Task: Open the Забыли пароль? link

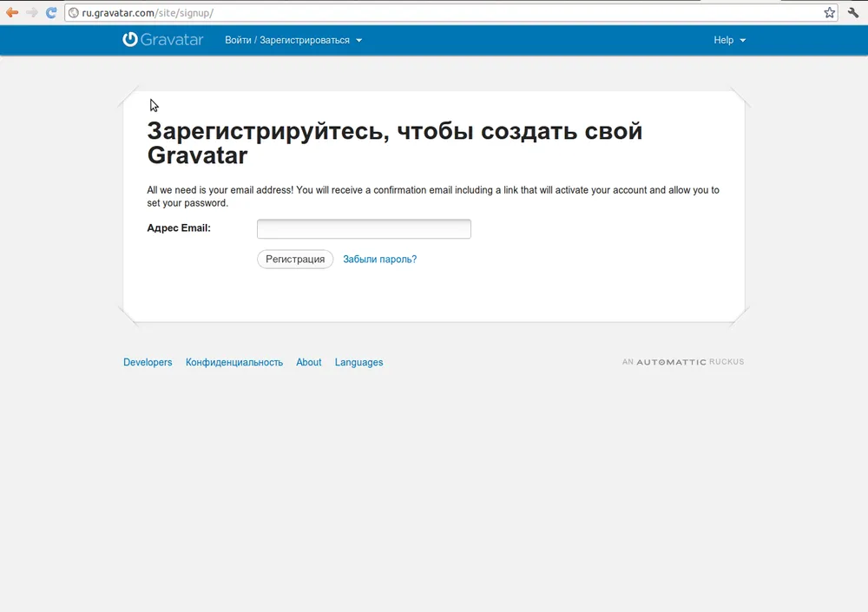Action: 379,260
